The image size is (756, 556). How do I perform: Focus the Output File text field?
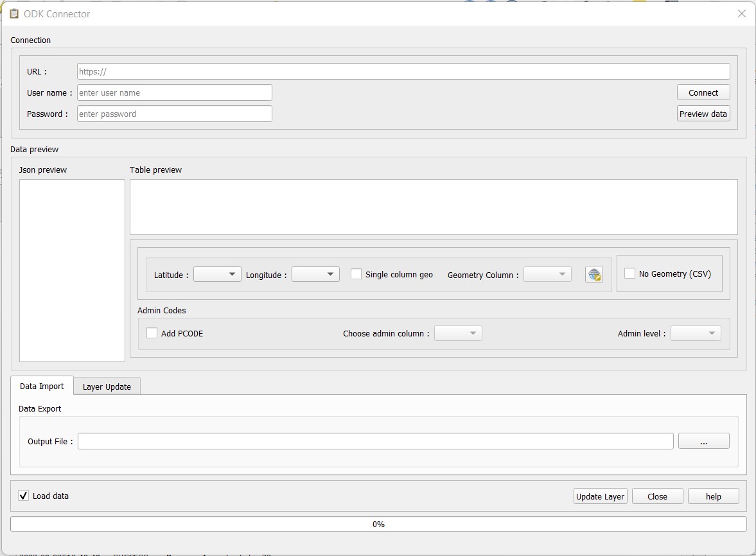click(376, 441)
